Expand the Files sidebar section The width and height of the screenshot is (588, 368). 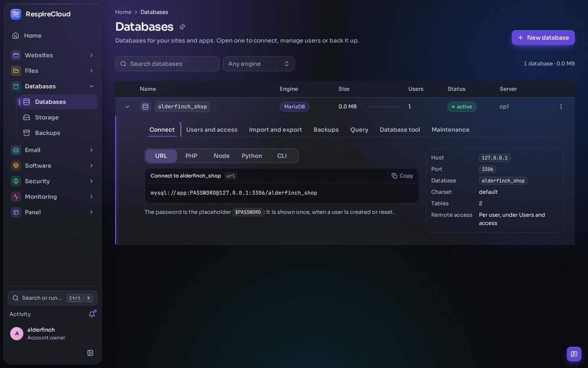click(x=53, y=71)
